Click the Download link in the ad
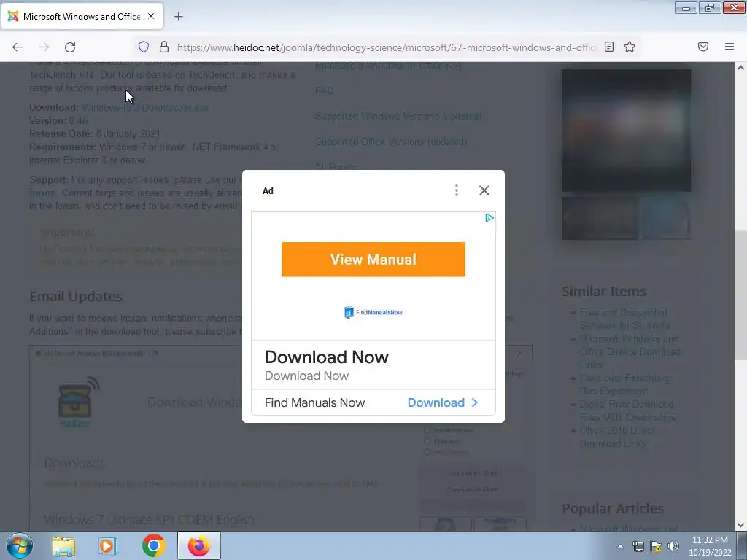 point(443,402)
